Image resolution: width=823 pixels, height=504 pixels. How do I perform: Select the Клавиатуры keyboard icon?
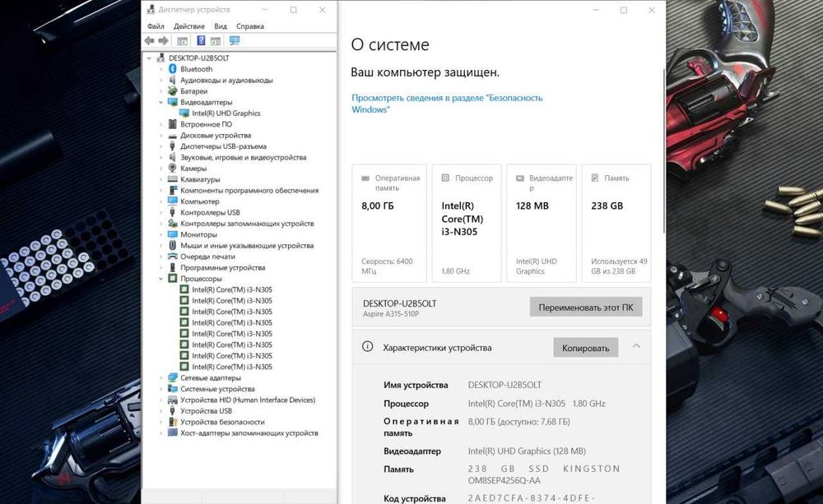(173, 179)
